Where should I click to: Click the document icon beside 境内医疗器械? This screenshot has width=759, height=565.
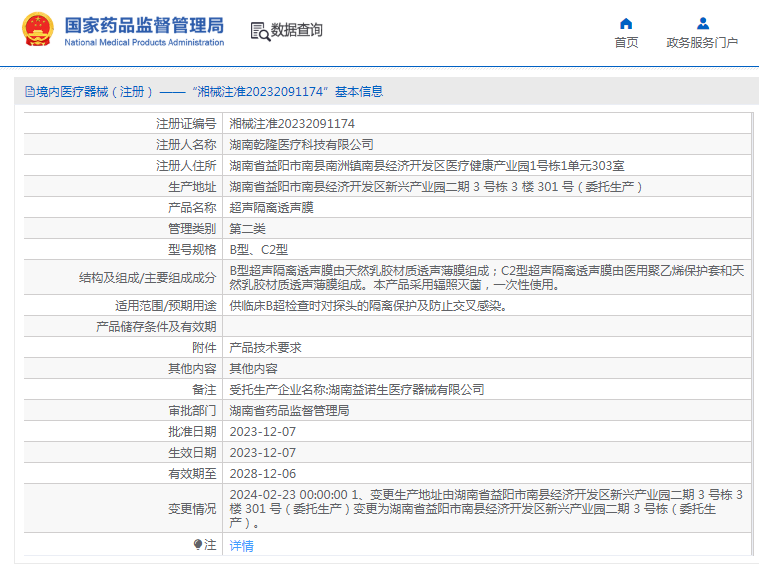(x=30, y=92)
